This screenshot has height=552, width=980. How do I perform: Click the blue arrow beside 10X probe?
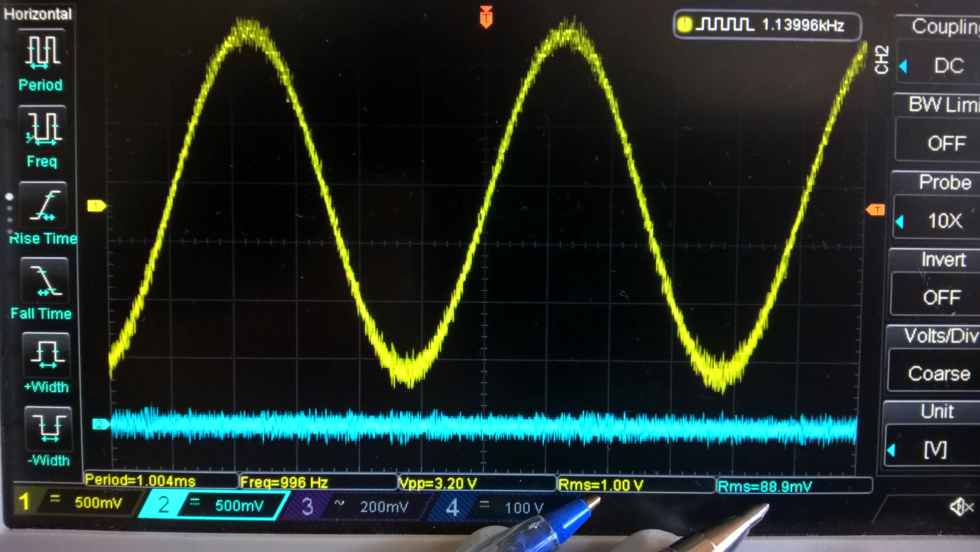900,222
